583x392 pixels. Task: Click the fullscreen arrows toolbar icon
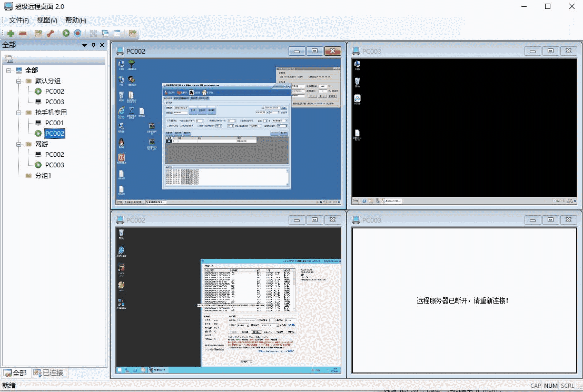93,34
